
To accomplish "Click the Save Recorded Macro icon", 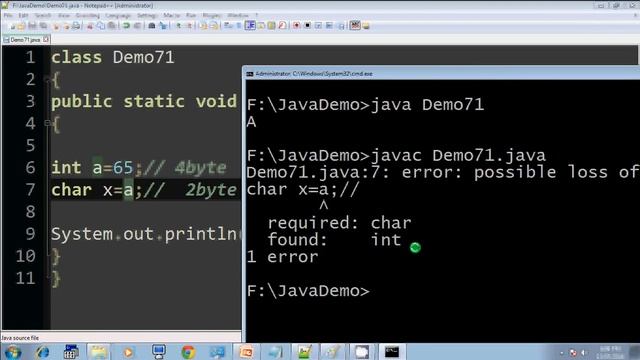I will pos(341,26).
